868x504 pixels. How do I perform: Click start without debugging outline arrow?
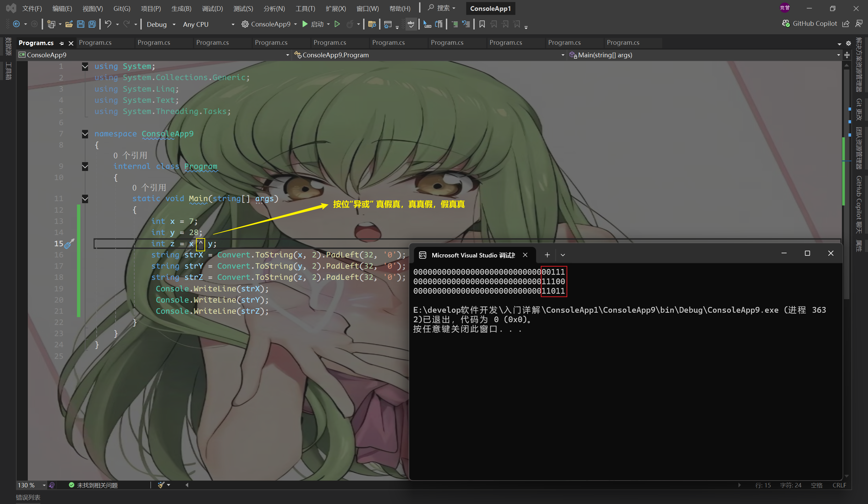[x=337, y=24]
